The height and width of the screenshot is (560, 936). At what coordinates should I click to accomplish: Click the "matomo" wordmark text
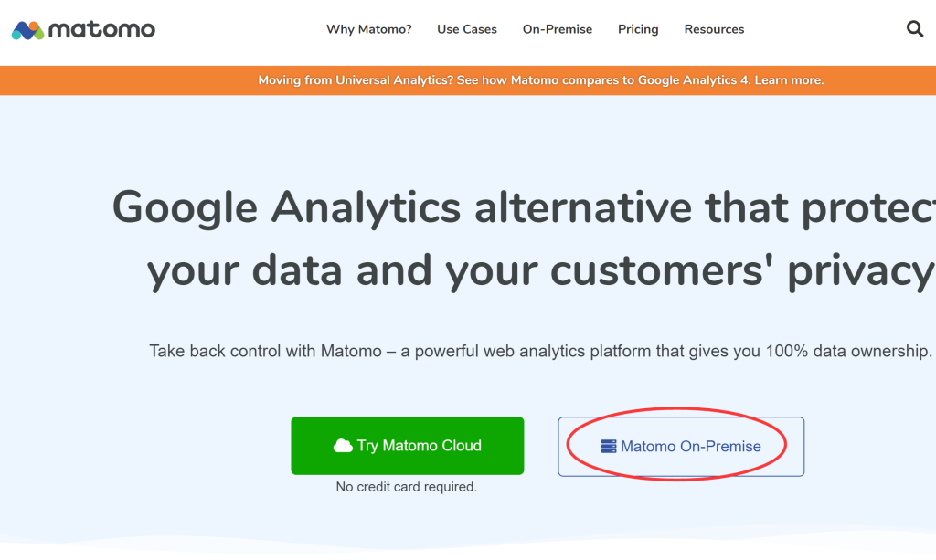click(101, 30)
